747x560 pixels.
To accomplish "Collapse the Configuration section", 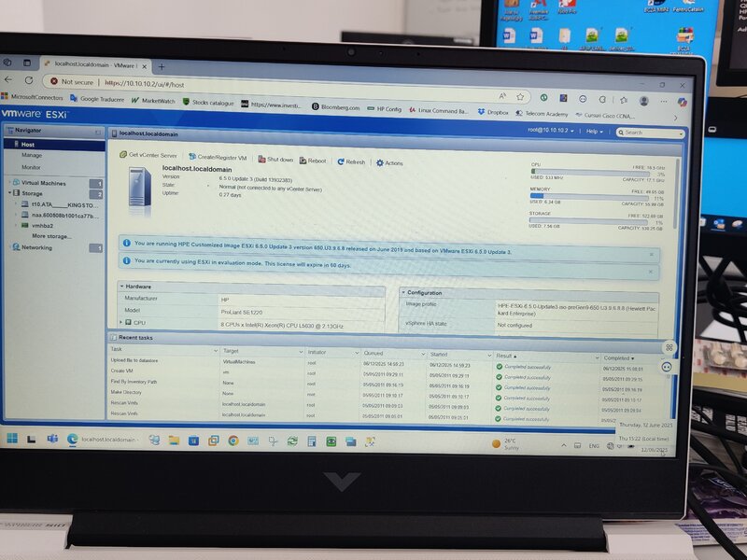I will pyautogui.click(x=403, y=292).
